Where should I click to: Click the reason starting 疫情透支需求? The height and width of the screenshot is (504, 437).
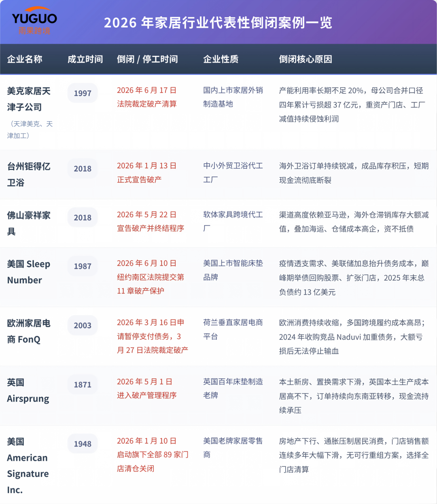point(354,278)
